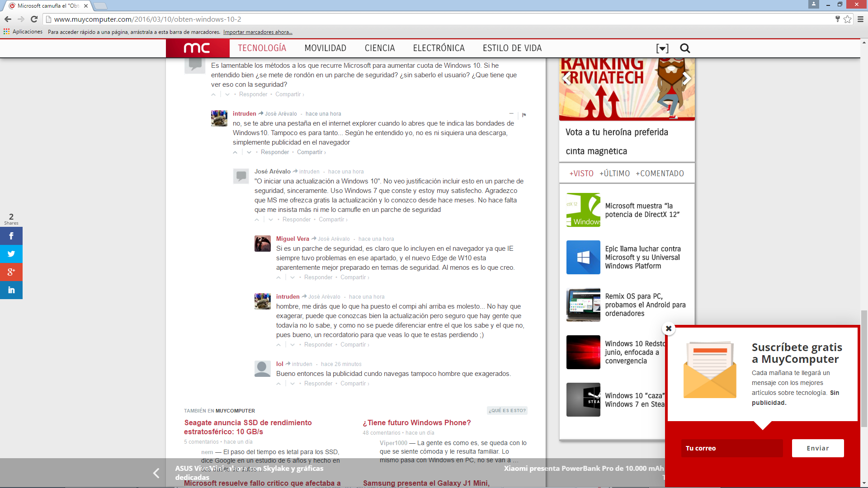Viewport: 868px width, 488px height.
Task: Open the Aplicaciones apps shortcut
Action: [23, 32]
